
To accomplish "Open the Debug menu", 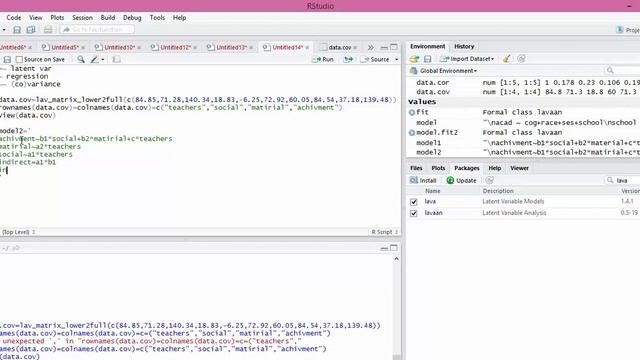I will [132, 18].
